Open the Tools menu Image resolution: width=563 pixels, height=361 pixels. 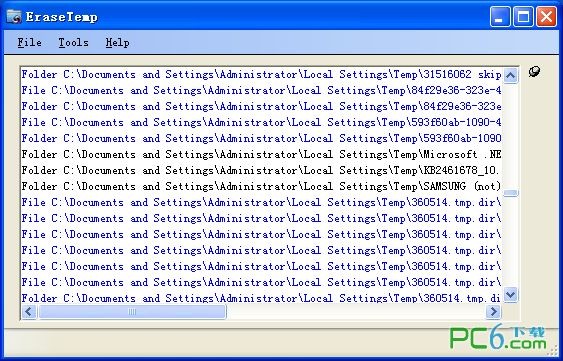[73, 42]
